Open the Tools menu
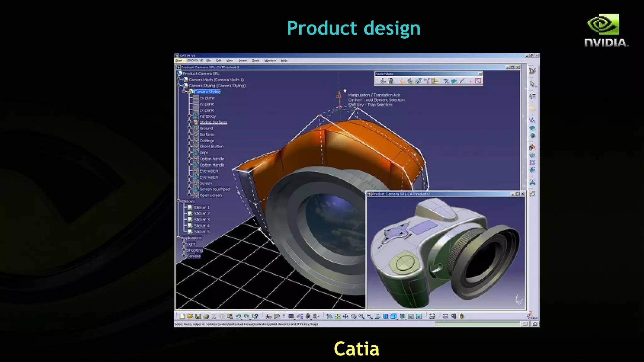 tap(256, 61)
